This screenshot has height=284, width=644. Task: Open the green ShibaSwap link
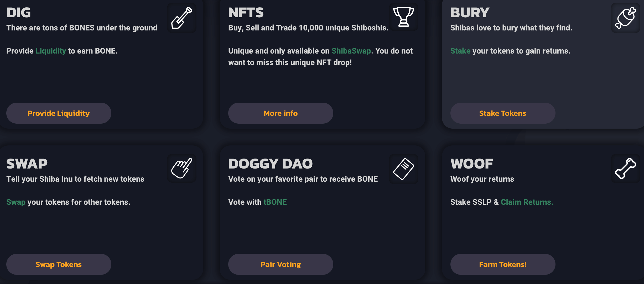pos(351,51)
